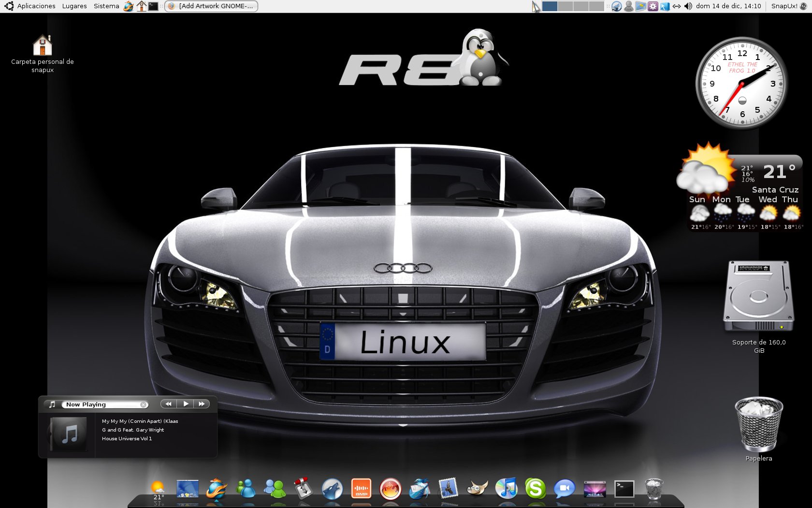Open the green-blue messenger buddies dock icon

(x=275, y=489)
